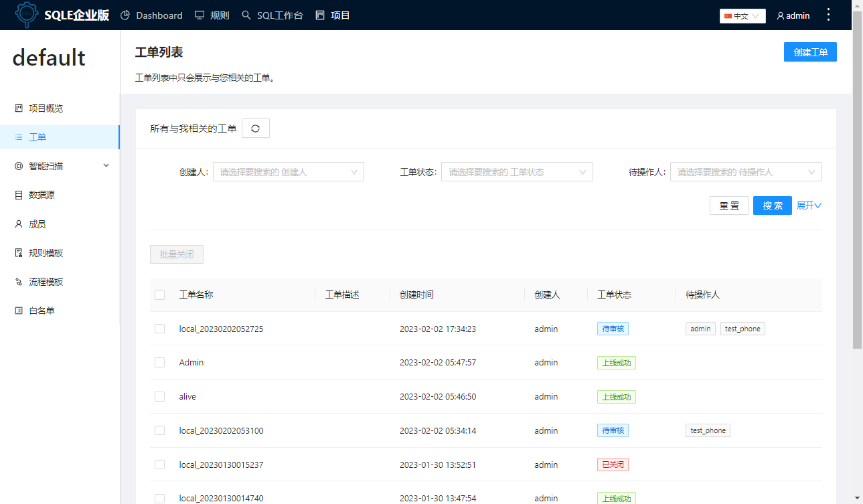Click the admin assignee tag in first row
863x504 pixels.
pos(700,329)
